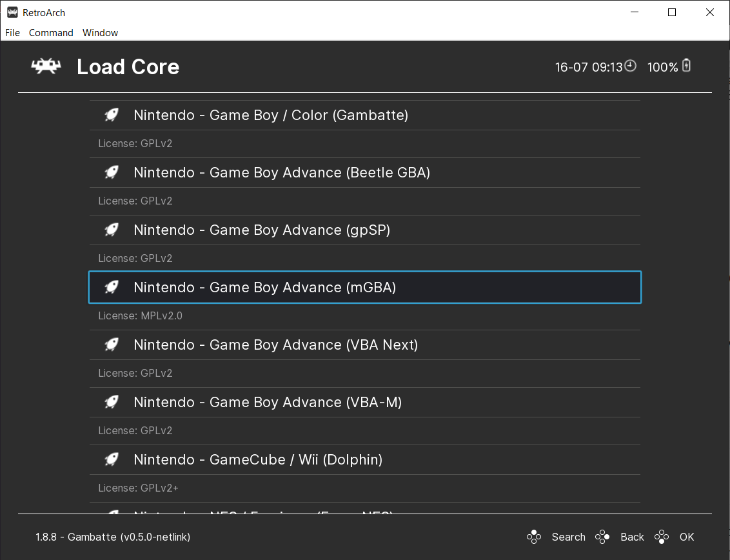Screen dimensions: 730x560
Task: Select Game Boy Advance (Beetle GBA) core
Action: pyautogui.click(x=365, y=172)
